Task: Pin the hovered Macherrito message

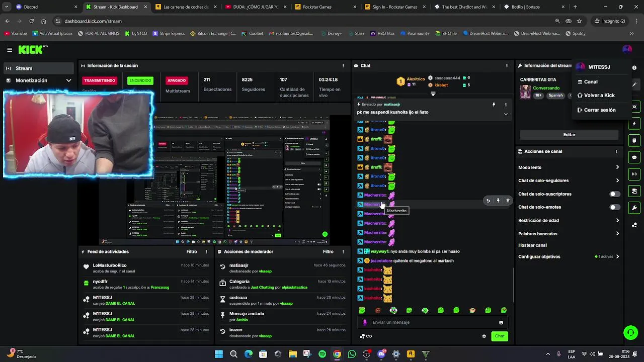Action: coord(498,201)
